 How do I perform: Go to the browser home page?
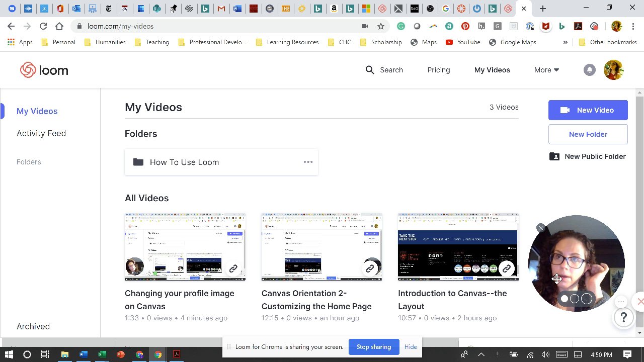59,26
